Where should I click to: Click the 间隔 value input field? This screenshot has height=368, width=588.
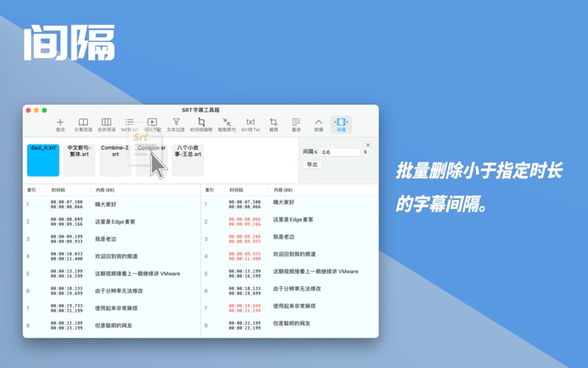coord(340,152)
